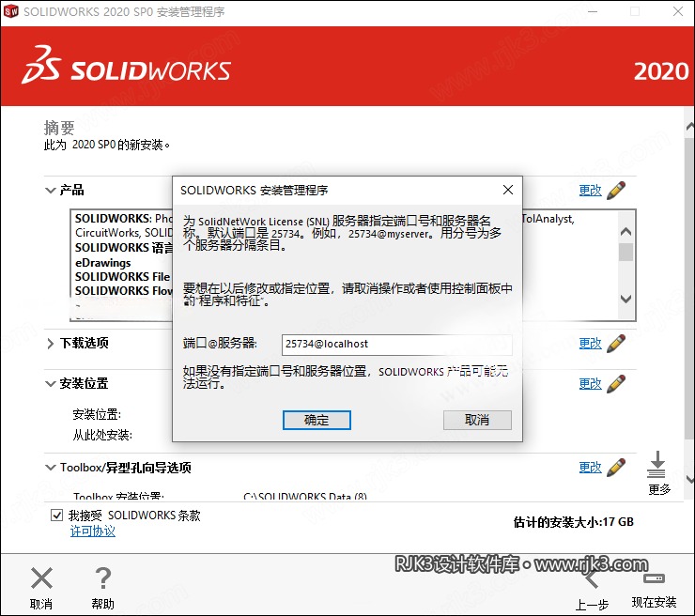
Task: Open help with the 帮助 question mark
Action: coord(103,577)
